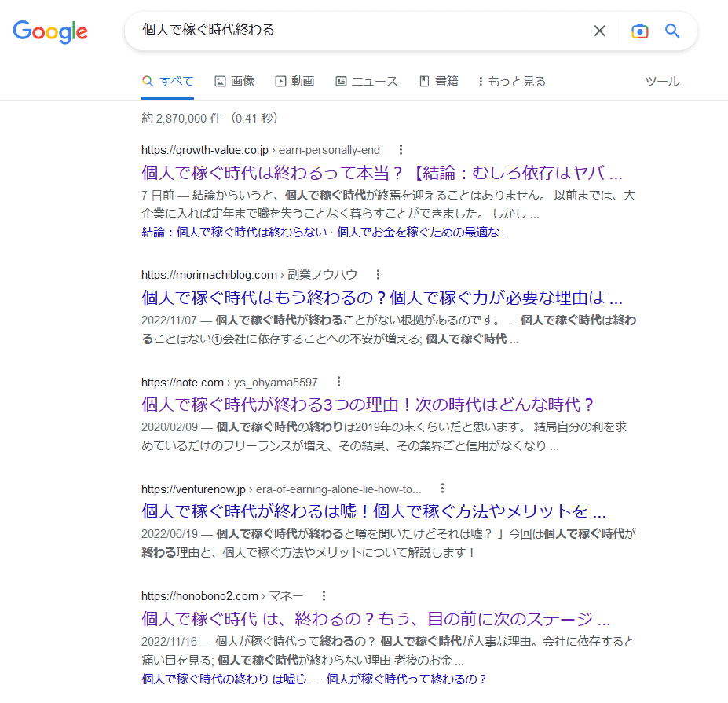Open venturenow result 個人で稼ぐ時代が終わるは嘘
728x703 pixels.
click(374, 511)
